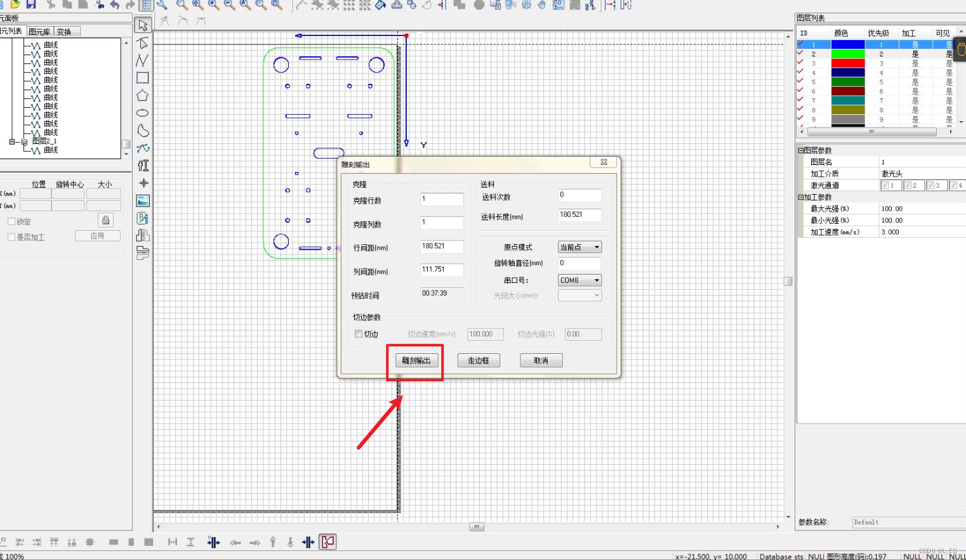Select the closed curve shape tool
The width and height of the screenshot is (966, 560).
pyautogui.click(x=143, y=130)
